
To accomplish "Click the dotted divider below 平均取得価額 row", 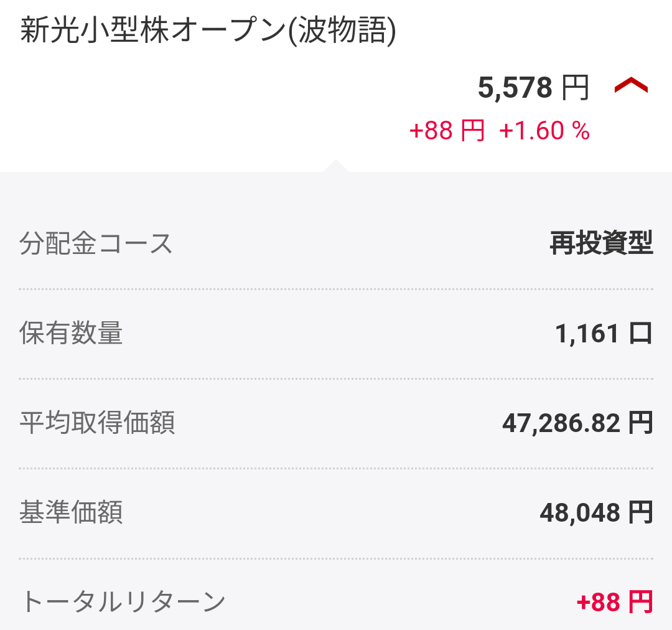I will (336, 468).
